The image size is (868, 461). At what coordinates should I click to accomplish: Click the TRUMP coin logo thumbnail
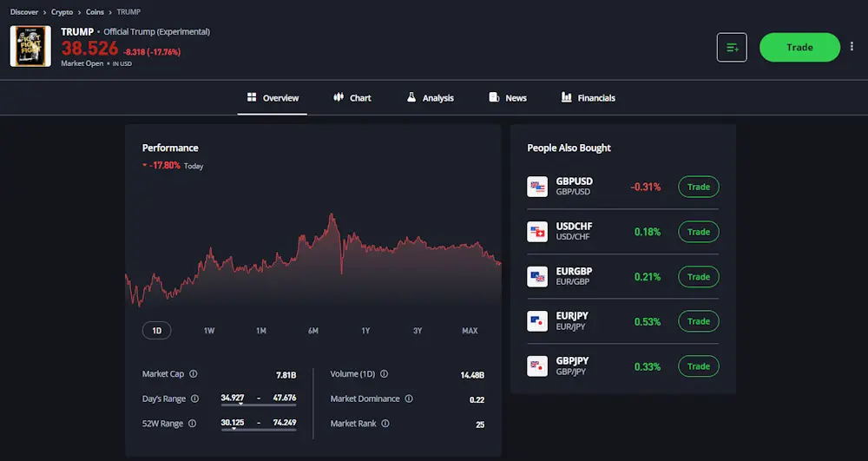(30, 47)
